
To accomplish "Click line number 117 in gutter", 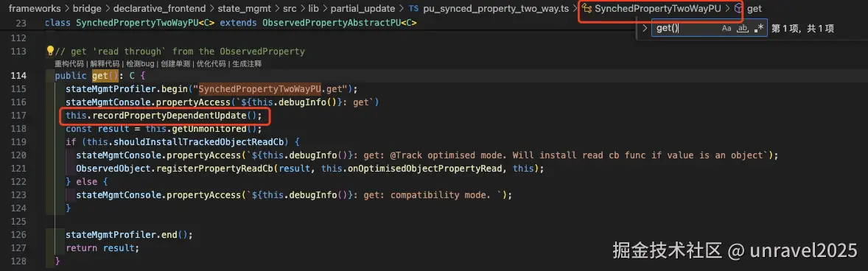I will (x=19, y=116).
